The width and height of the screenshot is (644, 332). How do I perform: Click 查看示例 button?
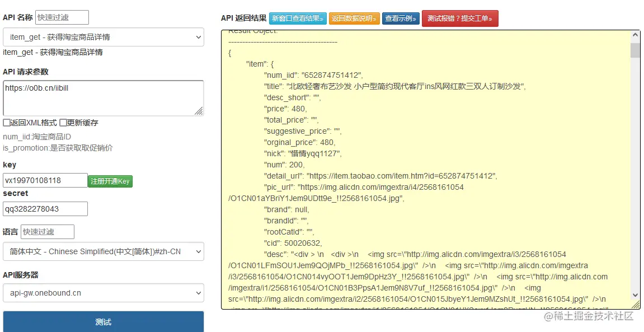pyautogui.click(x=401, y=18)
